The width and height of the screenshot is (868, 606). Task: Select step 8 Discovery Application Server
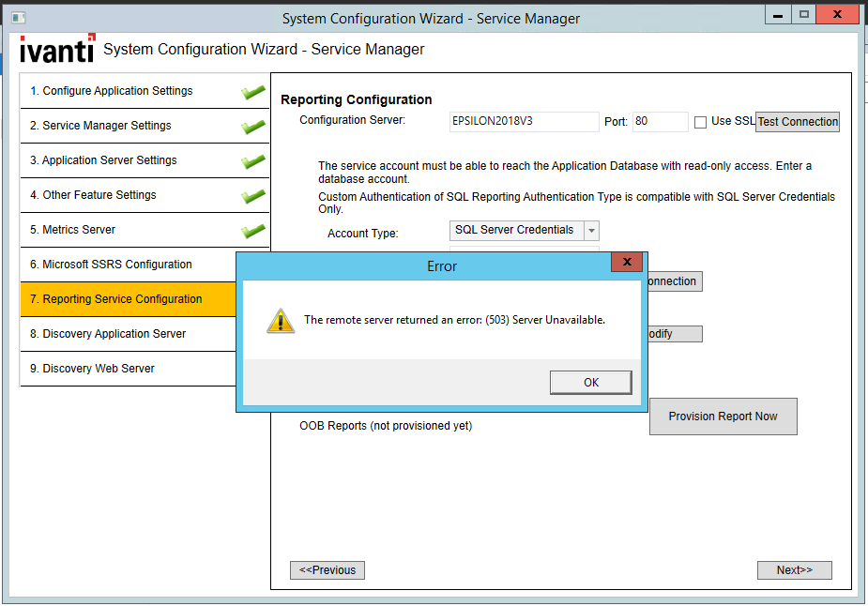click(114, 334)
